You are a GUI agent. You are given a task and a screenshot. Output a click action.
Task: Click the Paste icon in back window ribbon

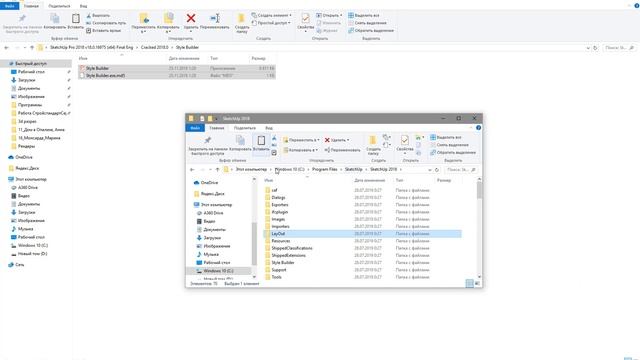tap(76, 18)
